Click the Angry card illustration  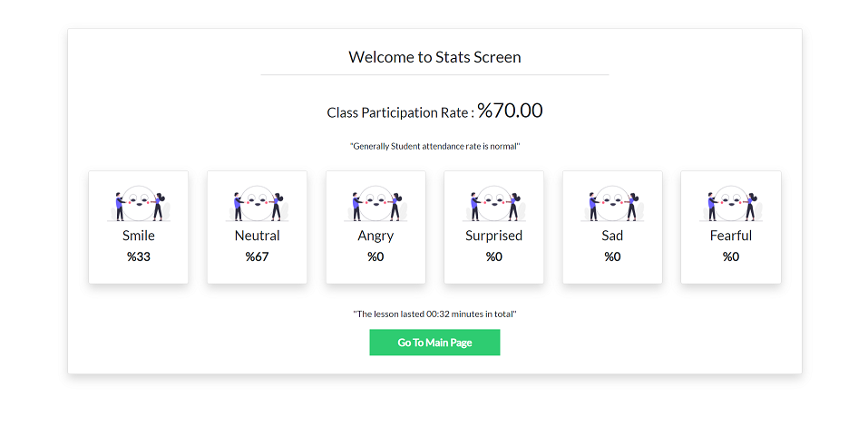coord(375,203)
